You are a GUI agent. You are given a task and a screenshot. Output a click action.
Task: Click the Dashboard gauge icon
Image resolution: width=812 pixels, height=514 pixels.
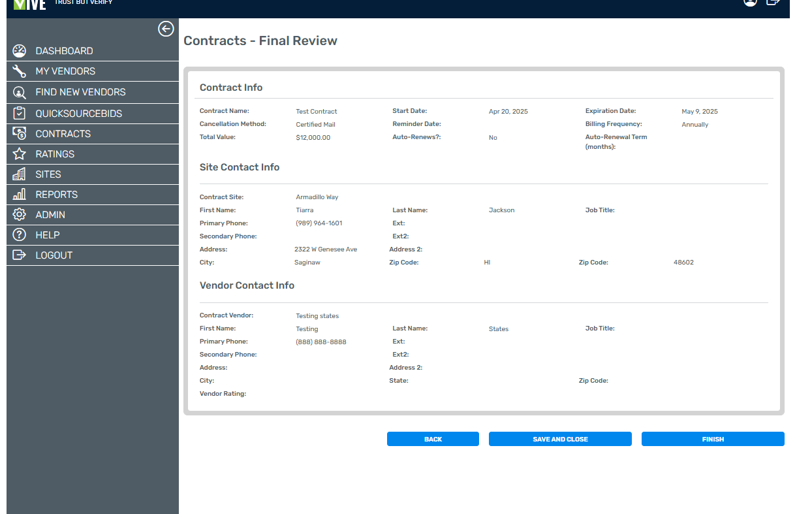[20, 51]
